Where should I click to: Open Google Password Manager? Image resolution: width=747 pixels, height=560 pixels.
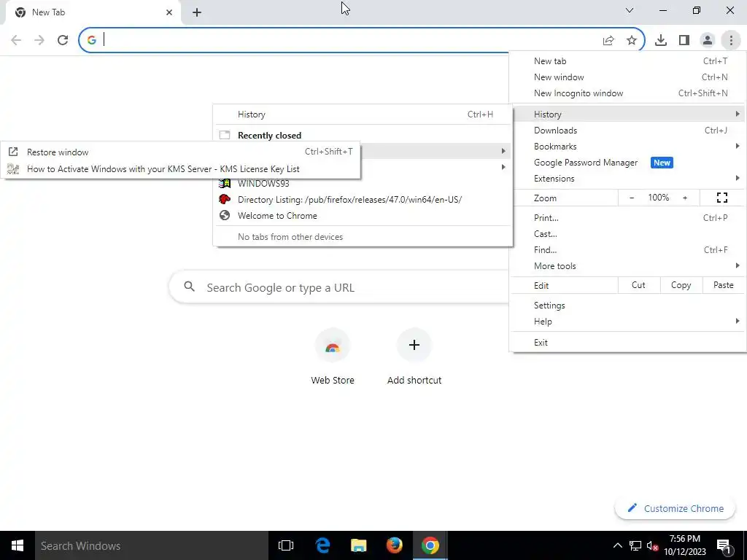[x=627, y=163]
